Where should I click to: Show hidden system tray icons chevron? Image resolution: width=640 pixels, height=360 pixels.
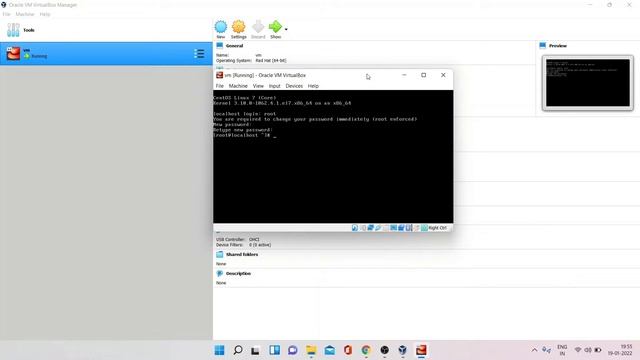pos(534,350)
